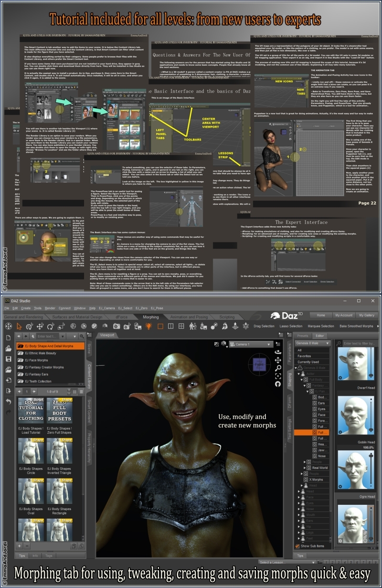Open the Select a Lesson dropdown
The height and width of the screenshot is (588, 382).
coord(288,562)
